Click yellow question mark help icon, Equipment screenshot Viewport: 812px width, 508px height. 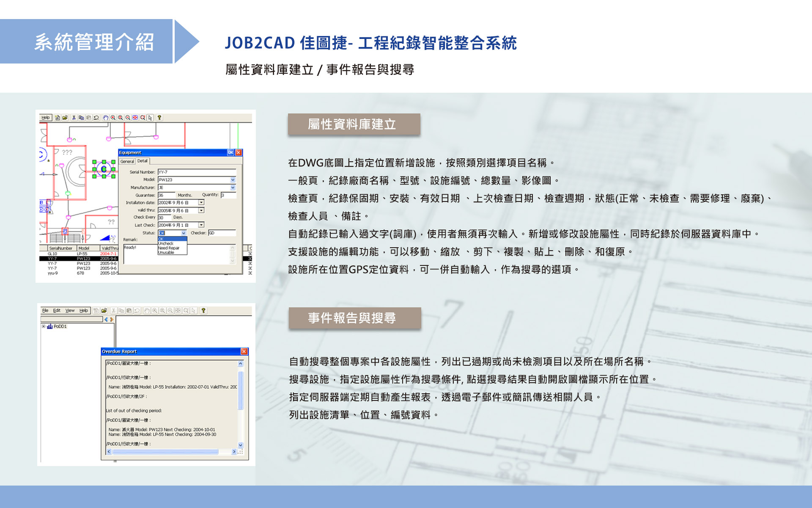(x=159, y=118)
